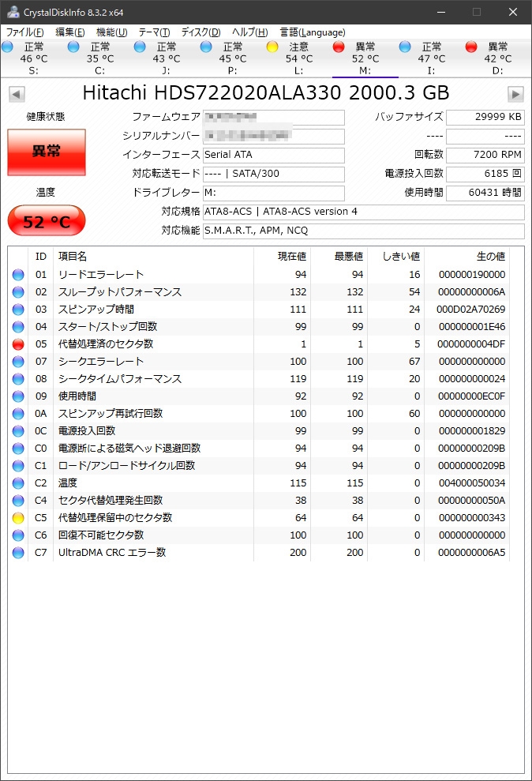
Task: Click the 使用時間 60431 時間 field
Action: click(x=485, y=193)
